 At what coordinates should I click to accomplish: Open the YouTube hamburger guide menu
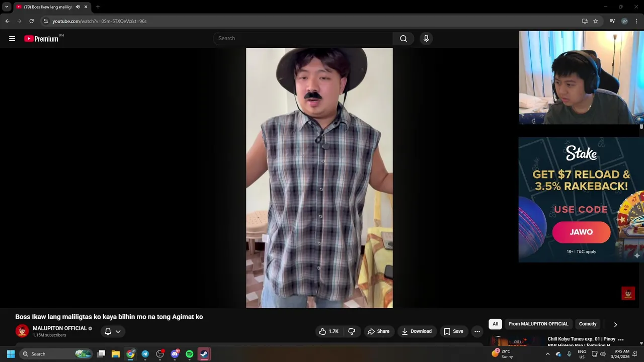pos(12,39)
